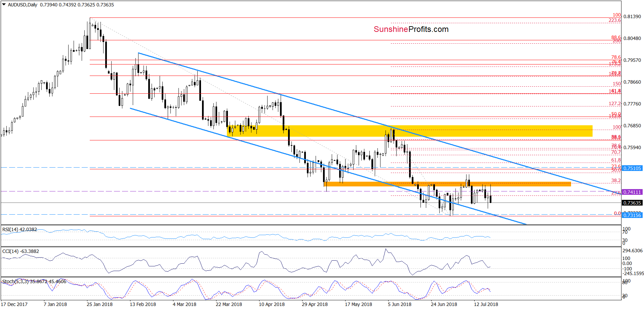The width and height of the screenshot is (644, 309).
Task: Click the 61.8 Fibonacci retracement label
Action: 616,160
